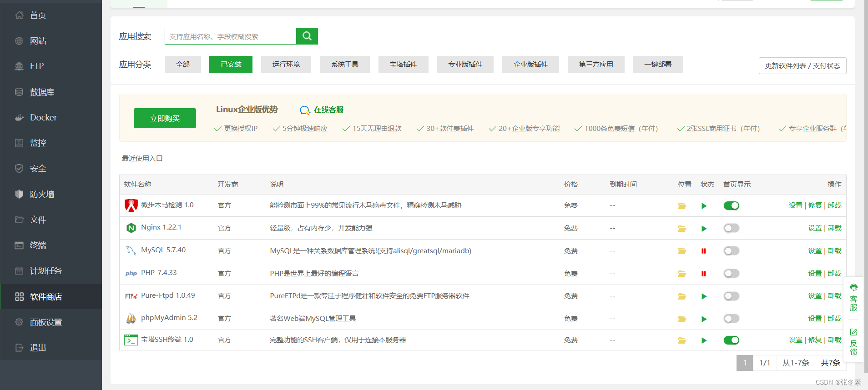Click page number 1 in pagination
The image size is (868, 390).
(x=745, y=363)
